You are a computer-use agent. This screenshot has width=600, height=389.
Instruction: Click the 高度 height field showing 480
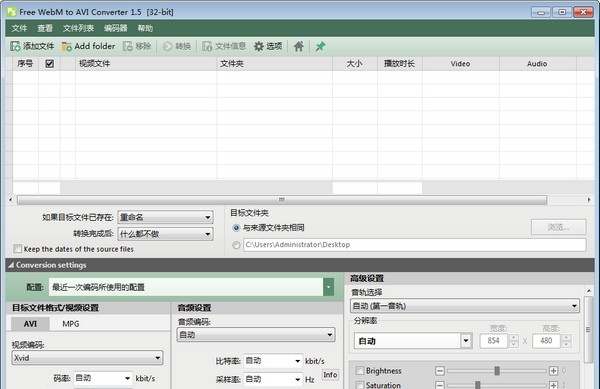pos(546,341)
